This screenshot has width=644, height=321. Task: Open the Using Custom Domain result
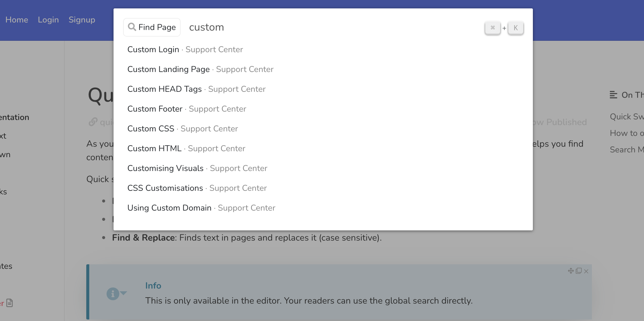[169, 208]
